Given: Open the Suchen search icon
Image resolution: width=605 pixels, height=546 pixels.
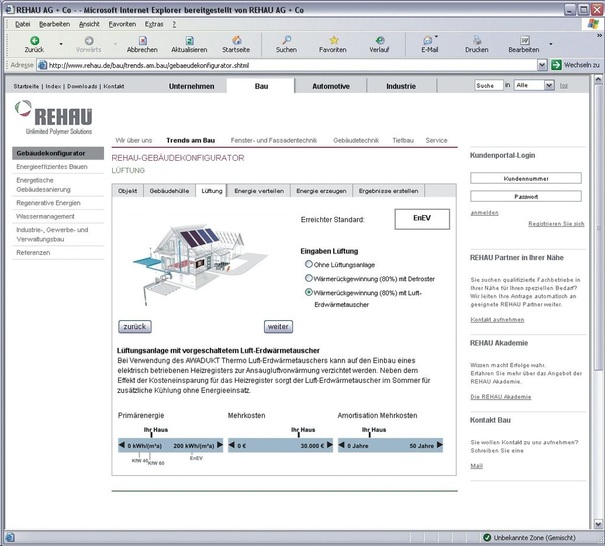Looking at the screenshot, I should [286, 41].
